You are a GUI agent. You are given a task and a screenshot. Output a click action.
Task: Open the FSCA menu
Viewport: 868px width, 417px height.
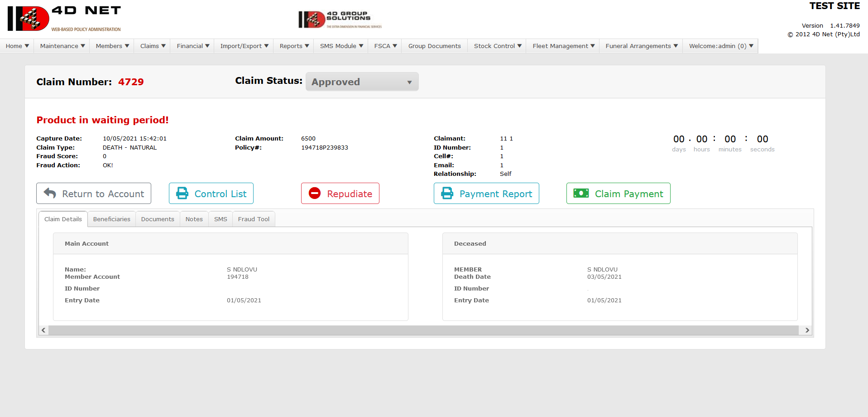pos(385,46)
